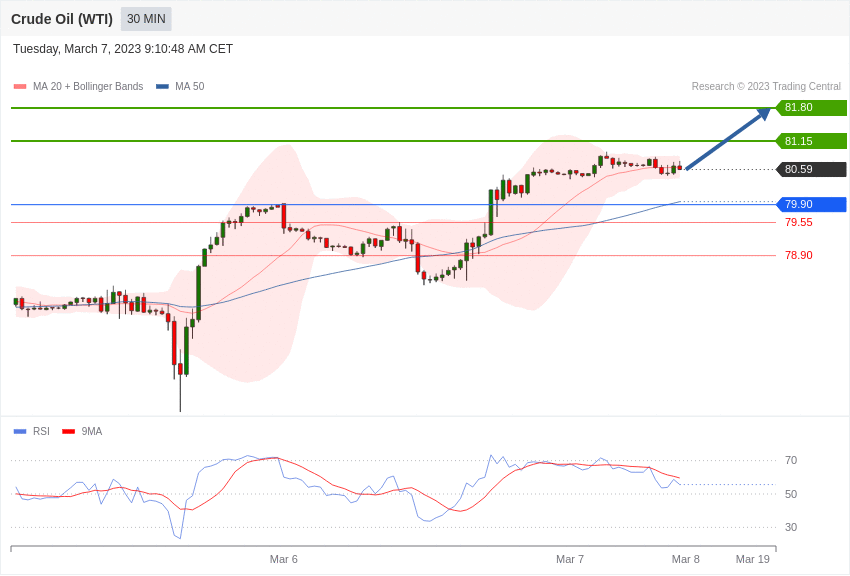Image resolution: width=850 pixels, height=576 pixels.
Task: Toggle the RSI legend label
Action: click(x=41, y=431)
